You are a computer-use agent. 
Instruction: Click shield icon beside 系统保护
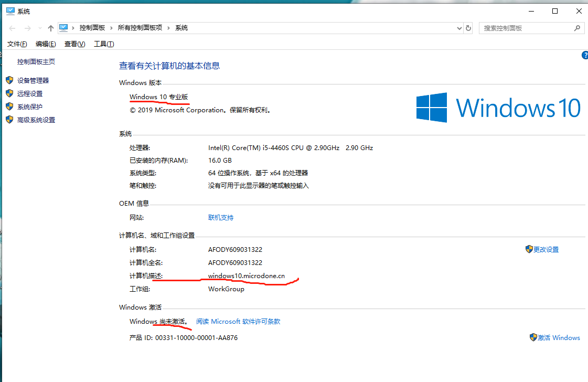coord(10,106)
